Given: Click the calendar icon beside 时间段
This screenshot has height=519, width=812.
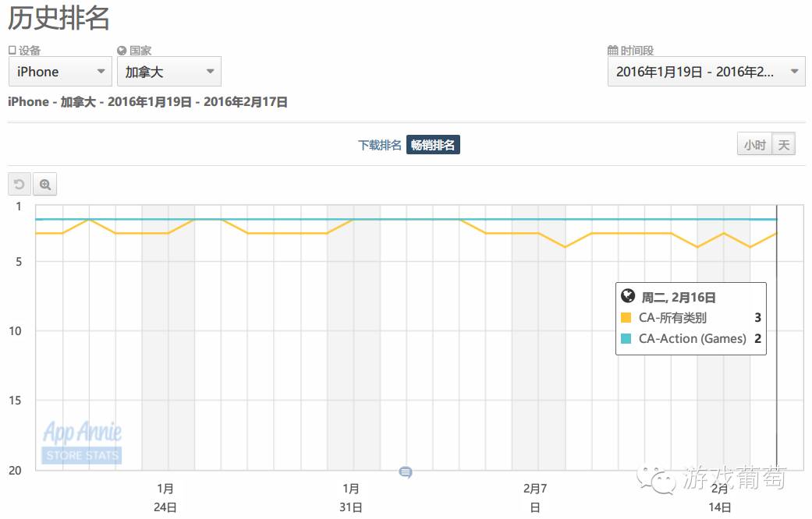Looking at the screenshot, I should tap(612, 51).
